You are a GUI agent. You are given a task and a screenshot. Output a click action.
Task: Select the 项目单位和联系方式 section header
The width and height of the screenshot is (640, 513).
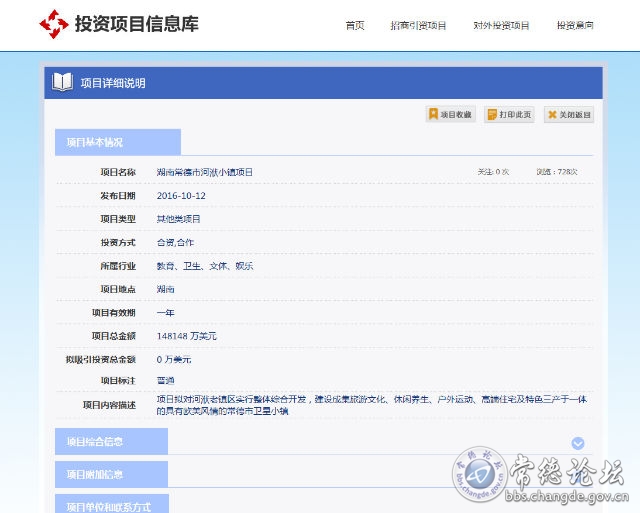[112, 504]
